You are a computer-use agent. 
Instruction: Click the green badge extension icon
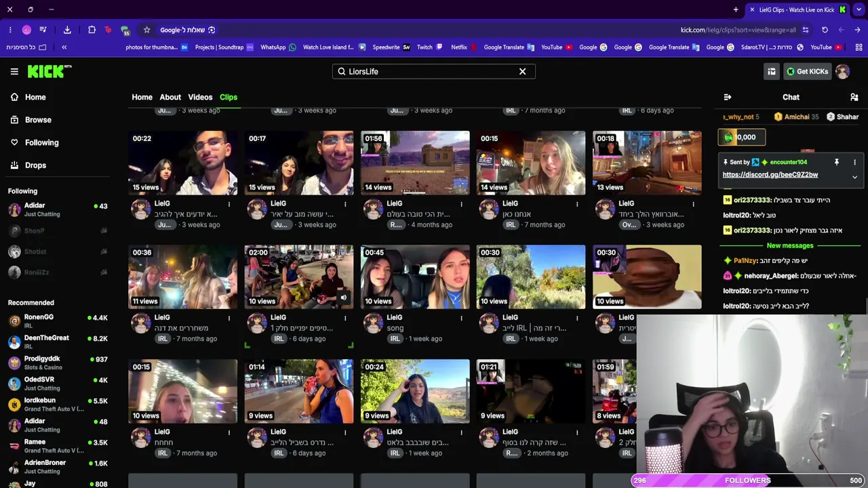pyautogui.click(x=125, y=30)
